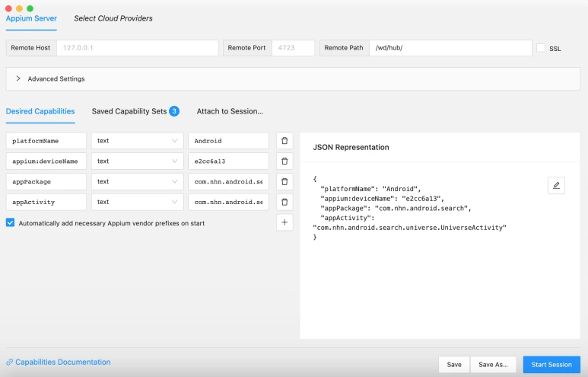588x377 pixels.
Task: Open type dropdown for appium:deviceName row
Action: pos(137,161)
